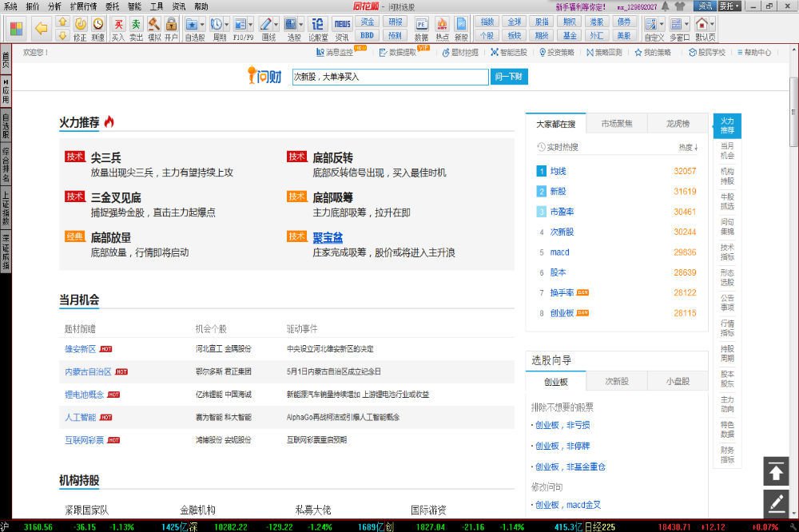Click the BBD toolbar button

click(x=367, y=36)
